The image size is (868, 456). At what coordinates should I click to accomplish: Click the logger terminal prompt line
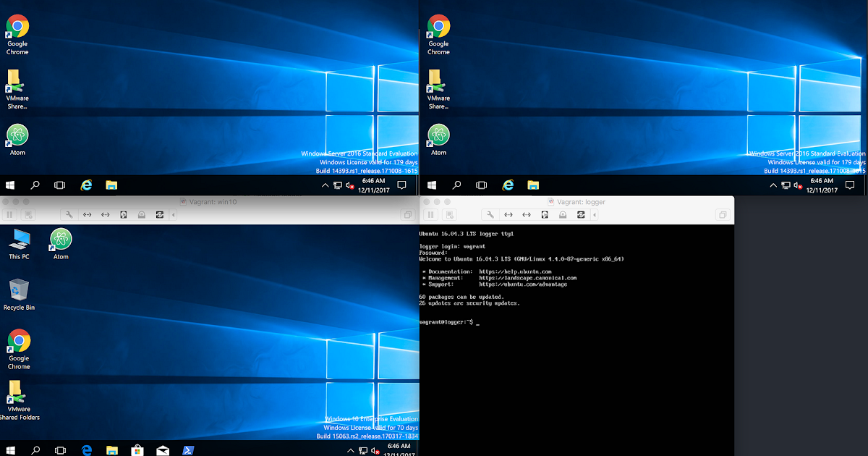pyautogui.click(x=448, y=321)
